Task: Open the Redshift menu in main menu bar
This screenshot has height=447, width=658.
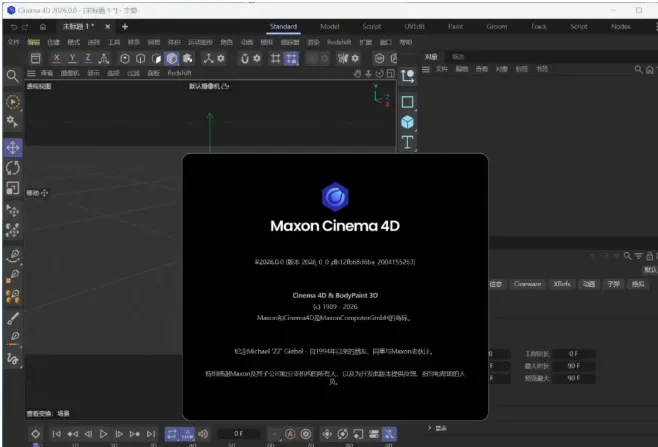Action: pyautogui.click(x=339, y=42)
